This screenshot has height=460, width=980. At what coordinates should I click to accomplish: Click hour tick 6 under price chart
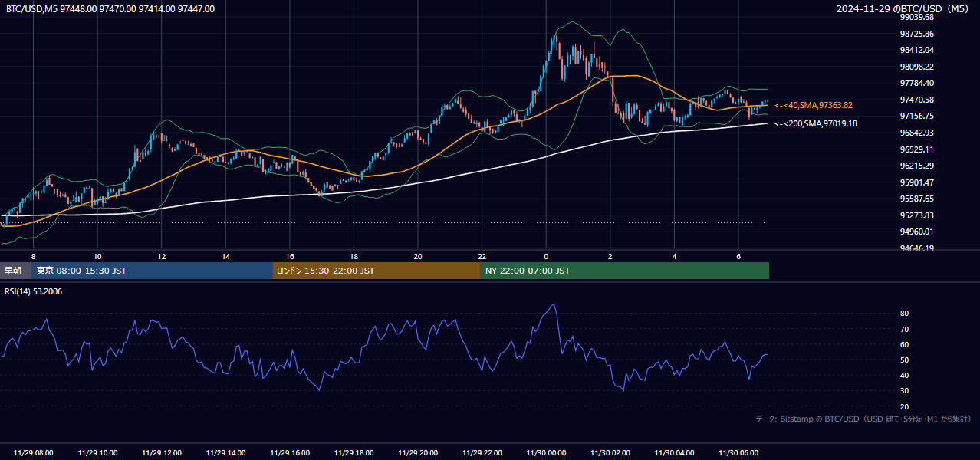pyautogui.click(x=738, y=256)
